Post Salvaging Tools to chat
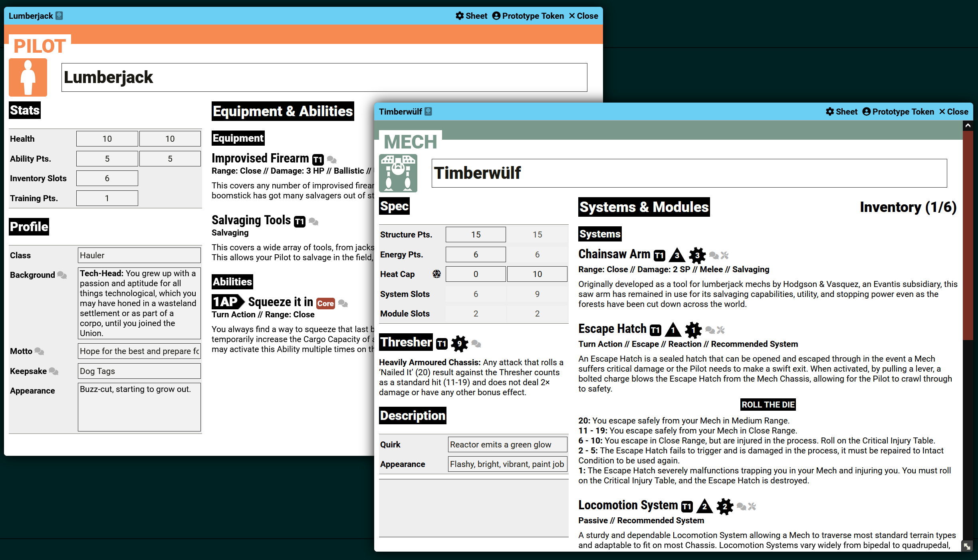This screenshot has width=978, height=560. coord(313,222)
